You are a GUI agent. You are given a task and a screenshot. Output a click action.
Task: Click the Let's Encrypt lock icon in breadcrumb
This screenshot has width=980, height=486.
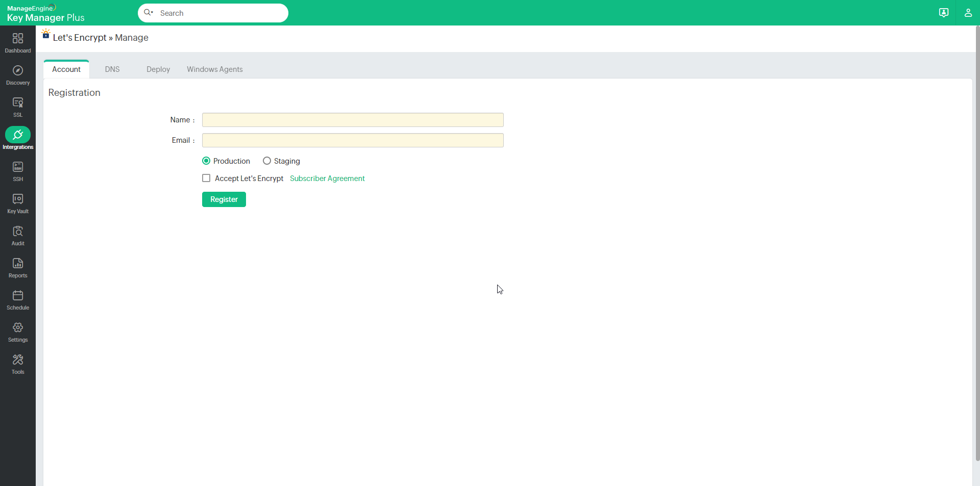click(x=46, y=34)
